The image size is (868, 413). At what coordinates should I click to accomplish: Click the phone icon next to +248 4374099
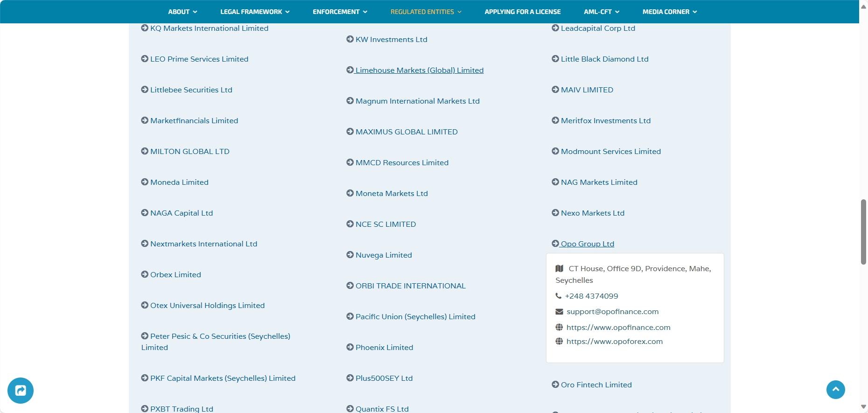[x=559, y=296]
